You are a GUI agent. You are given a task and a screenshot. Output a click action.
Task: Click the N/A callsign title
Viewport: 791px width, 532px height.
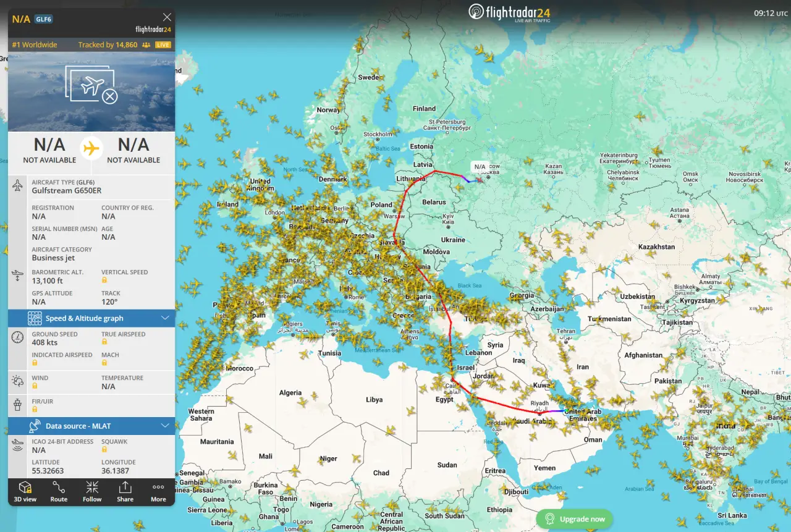click(x=21, y=19)
